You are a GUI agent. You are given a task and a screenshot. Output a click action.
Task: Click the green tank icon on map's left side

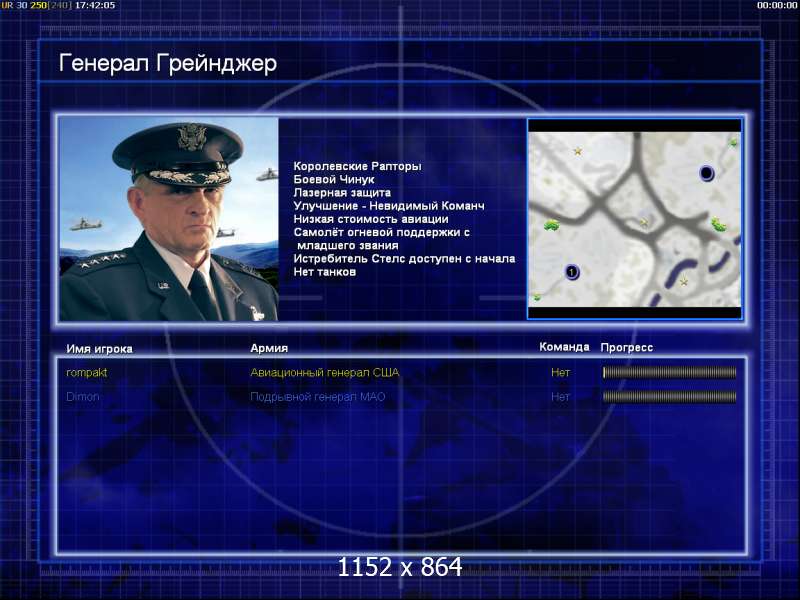[x=552, y=224]
